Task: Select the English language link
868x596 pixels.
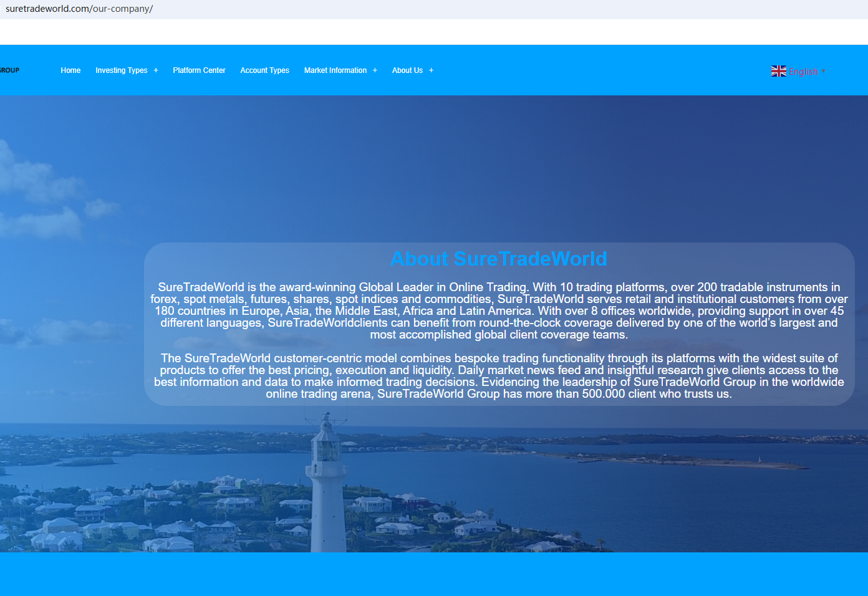Action: click(x=804, y=72)
